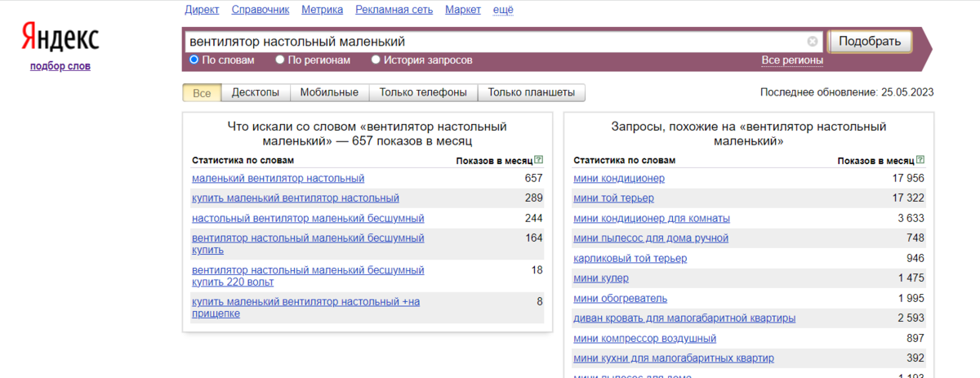
Task: Select the История запросов radio button
Action: pyautogui.click(x=376, y=60)
